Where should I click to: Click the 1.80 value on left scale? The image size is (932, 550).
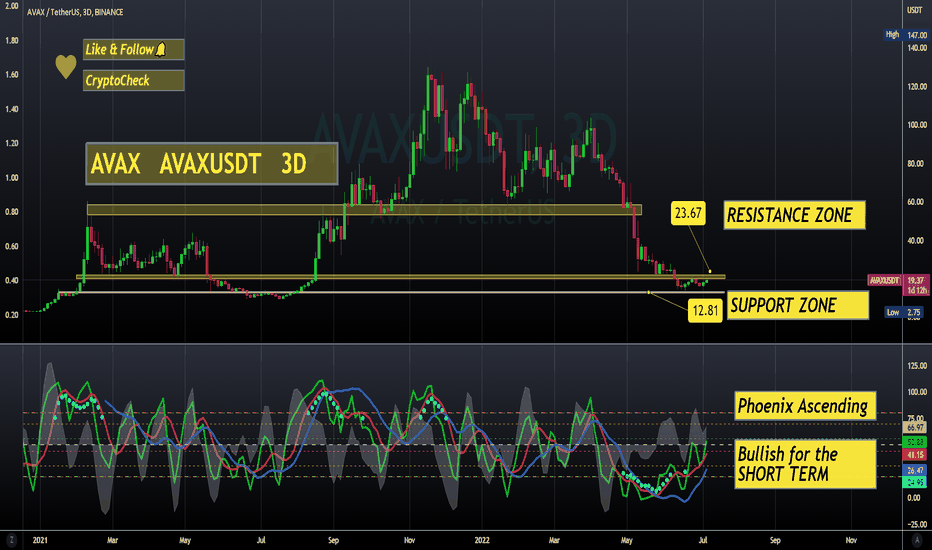coord(11,40)
